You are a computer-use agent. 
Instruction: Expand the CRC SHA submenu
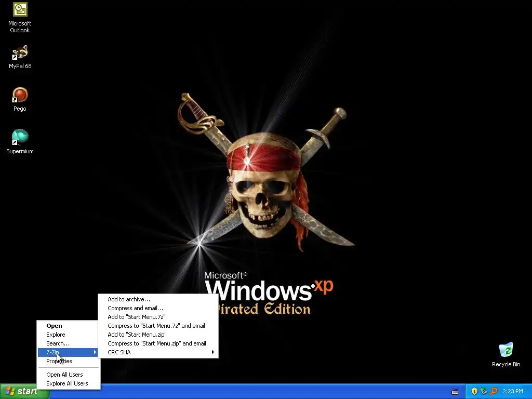[158, 352]
